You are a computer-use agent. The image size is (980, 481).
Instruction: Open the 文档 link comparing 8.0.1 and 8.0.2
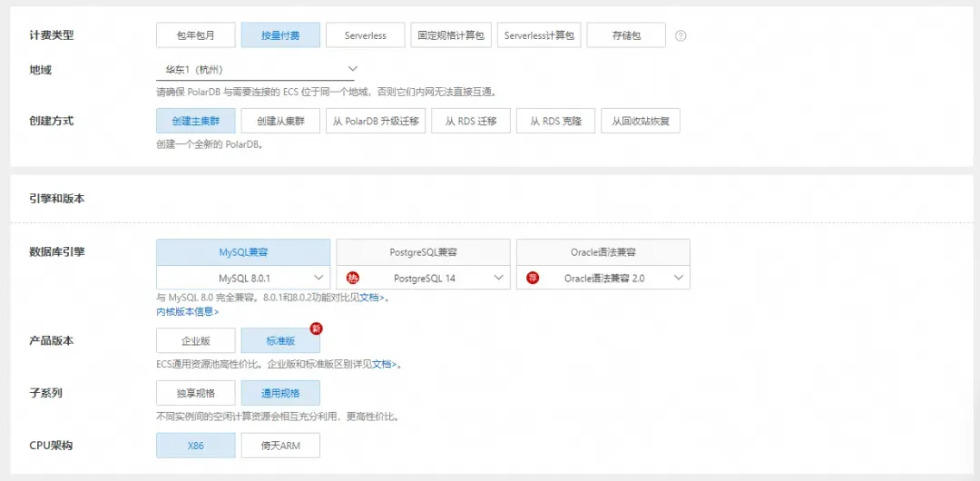coord(371,298)
